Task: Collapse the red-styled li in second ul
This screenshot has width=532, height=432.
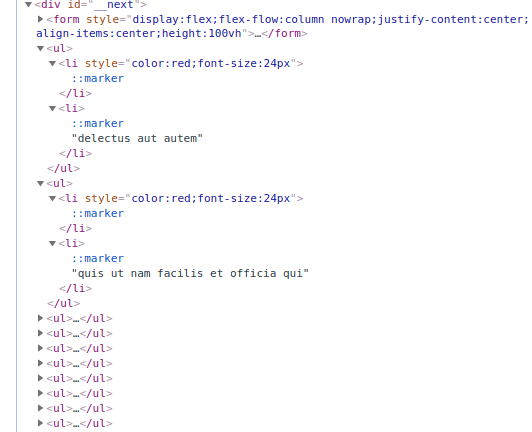Action: click(52, 199)
